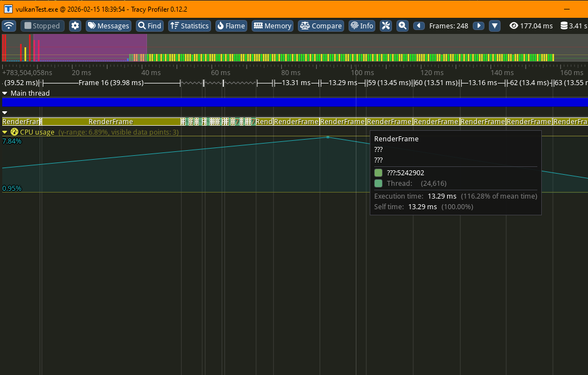Open options via the gear icon
This screenshot has height=375, width=588.
(75, 26)
